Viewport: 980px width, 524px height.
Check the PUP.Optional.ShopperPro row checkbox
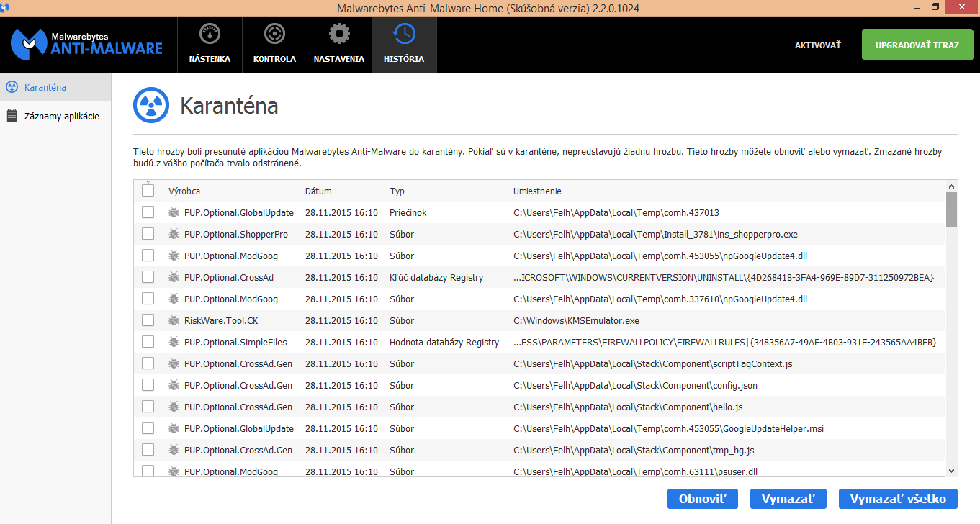(x=148, y=234)
